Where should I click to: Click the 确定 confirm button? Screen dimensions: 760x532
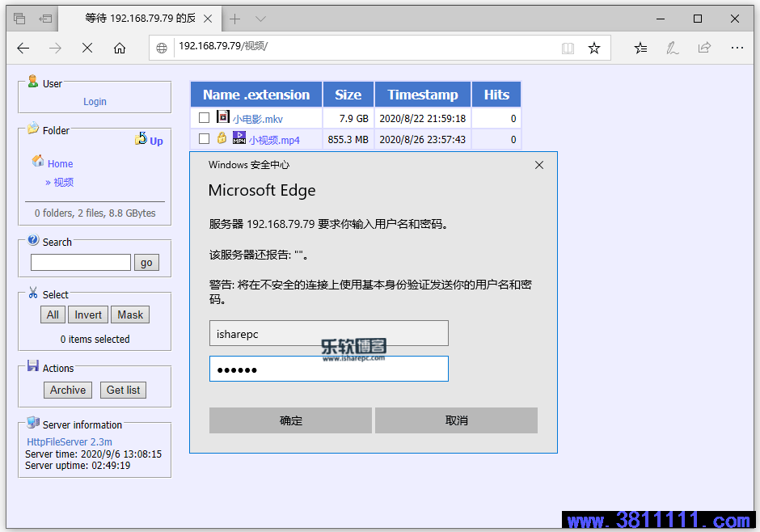[290, 420]
